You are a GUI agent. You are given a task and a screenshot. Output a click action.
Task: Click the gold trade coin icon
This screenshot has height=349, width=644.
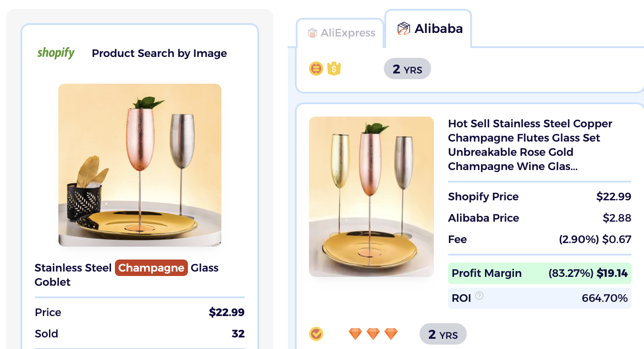316,69
